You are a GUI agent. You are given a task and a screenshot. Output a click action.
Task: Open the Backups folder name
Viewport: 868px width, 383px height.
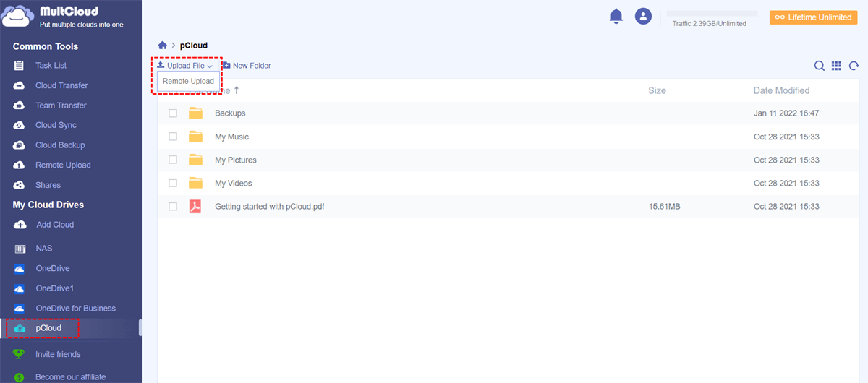click(230, 113)
